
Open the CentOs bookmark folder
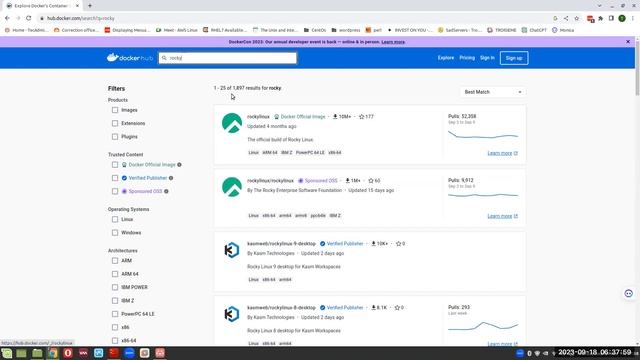(315, 30)
